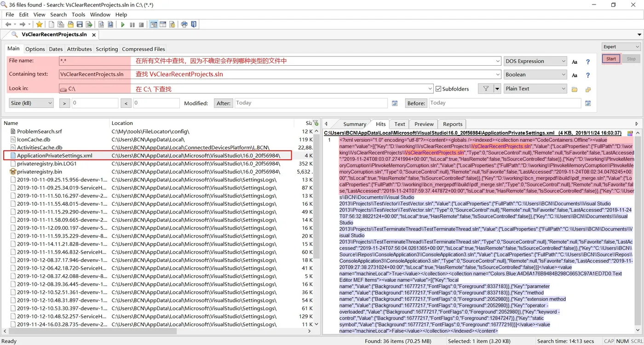Close the VsClearRecentProjects.sln search tab
The width and height of the screenshot is (644, 345).
tap(94, 35)
